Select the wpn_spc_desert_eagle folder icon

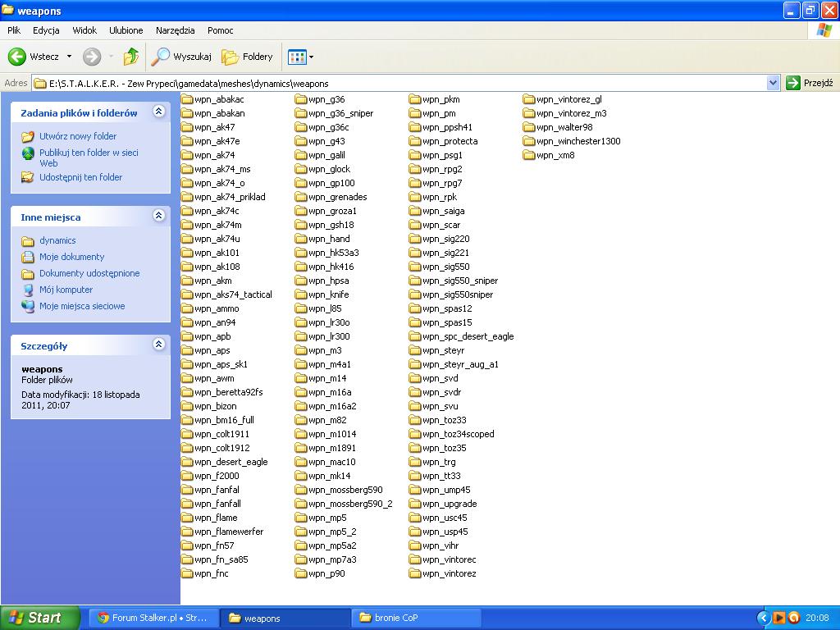pyautogui.click(x=414, y=336)
